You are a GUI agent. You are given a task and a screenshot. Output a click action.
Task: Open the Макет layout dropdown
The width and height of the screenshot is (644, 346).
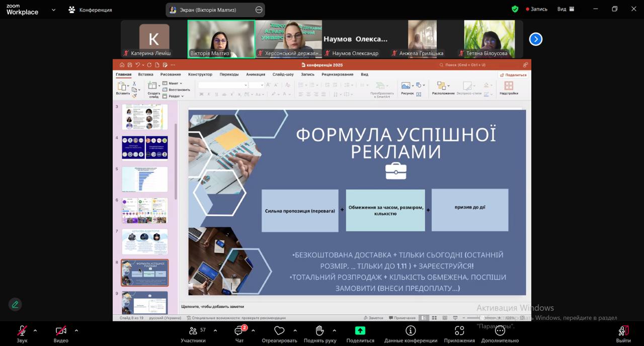pos(172,83)
